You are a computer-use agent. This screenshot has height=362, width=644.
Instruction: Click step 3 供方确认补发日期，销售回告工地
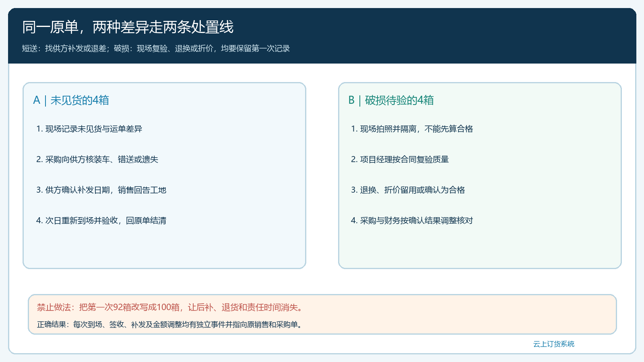101,190
